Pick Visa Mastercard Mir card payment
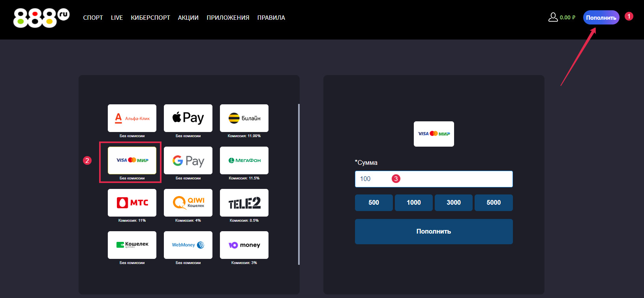Image resolution: width=644 pixels, height=298 pixels. 132,160
